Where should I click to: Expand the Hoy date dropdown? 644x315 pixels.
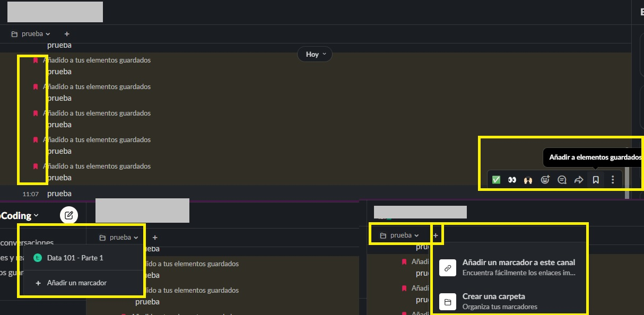point(315,54)
